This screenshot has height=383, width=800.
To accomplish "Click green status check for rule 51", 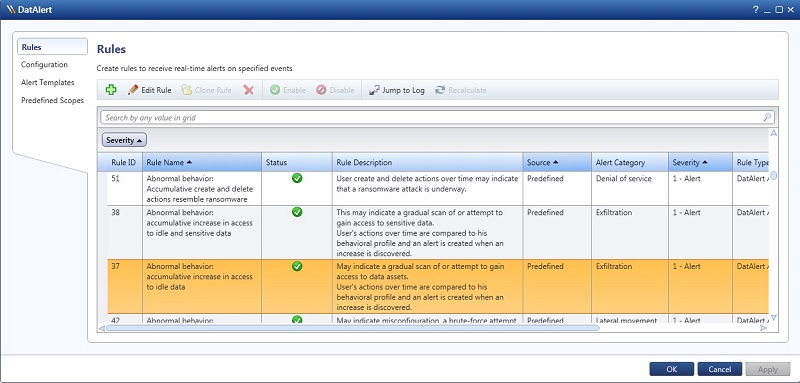I will point(297,178).
